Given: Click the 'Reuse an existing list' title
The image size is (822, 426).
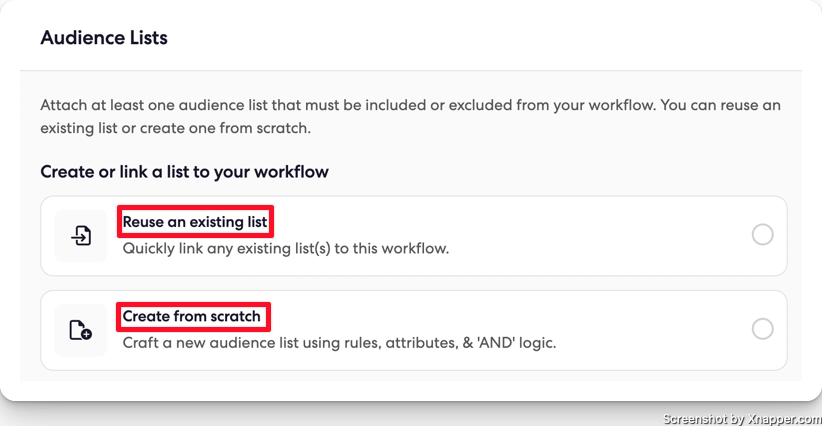Looking at the screenshot, I should pos(195,222).
